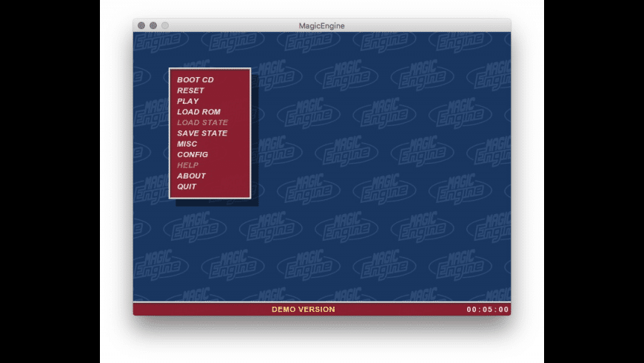Show the ABOUT information
Image resolution: width=644 pixels, height=363 pixels.
[191, 176]
